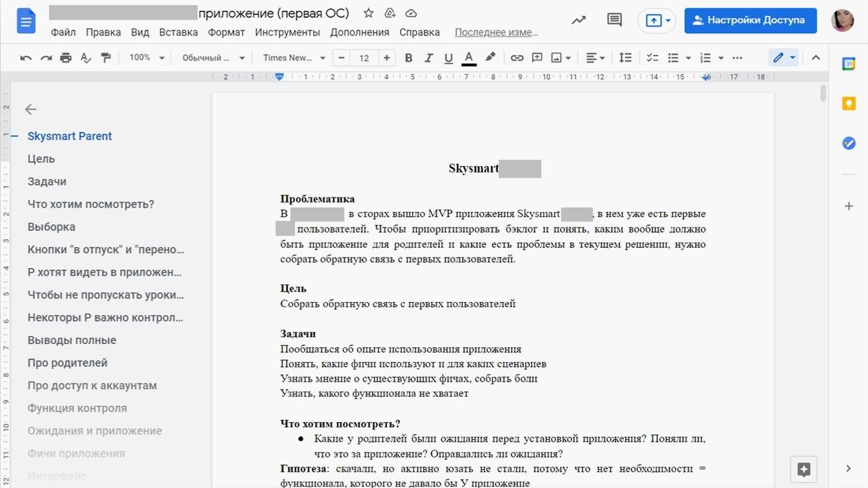Image resolution: width=868 pixels, height=488 pixels.
Task: Click the undo arrow icon
Action: pos(25,58)
